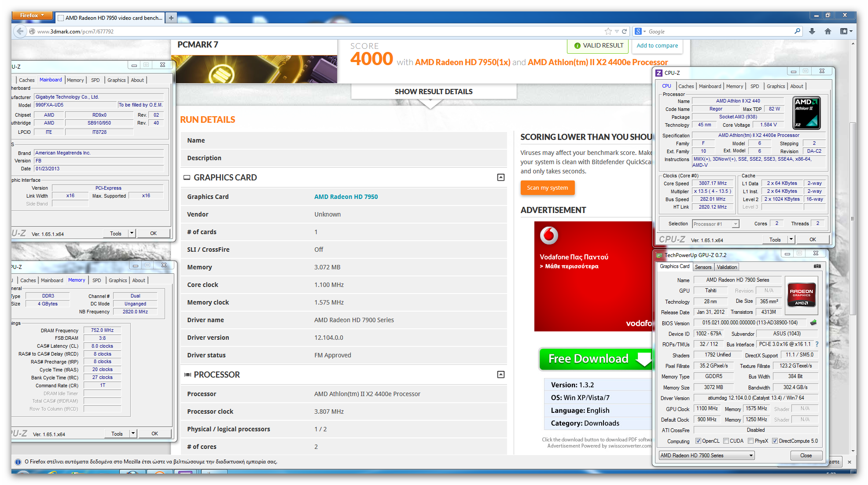Image resolution: width=868 pixels, height=485 pixels.
Task: Toggle the OpenCL checkbox in GPU-Z
Action: [698, 441]
